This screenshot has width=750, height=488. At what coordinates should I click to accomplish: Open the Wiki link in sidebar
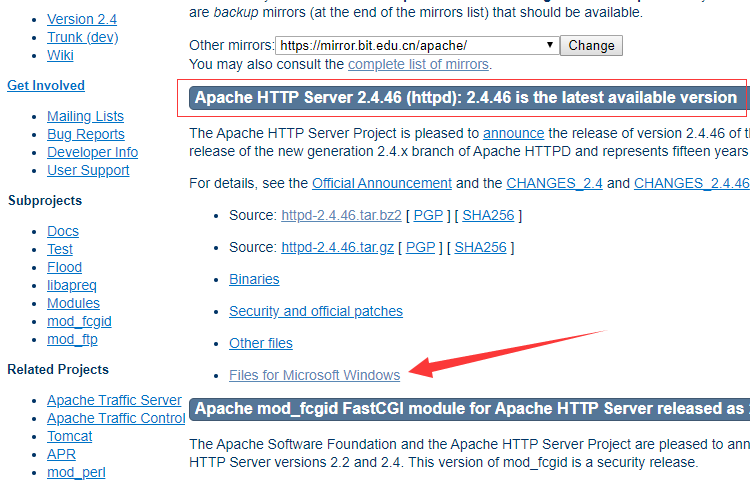[60, 55]
